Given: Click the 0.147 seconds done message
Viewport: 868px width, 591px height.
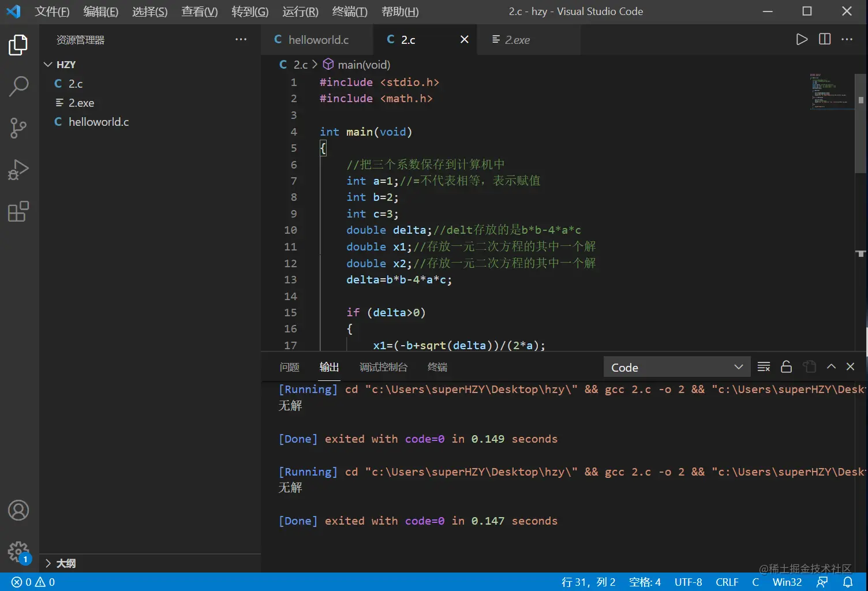Looking at the screenshot, I should click(418, 521).
